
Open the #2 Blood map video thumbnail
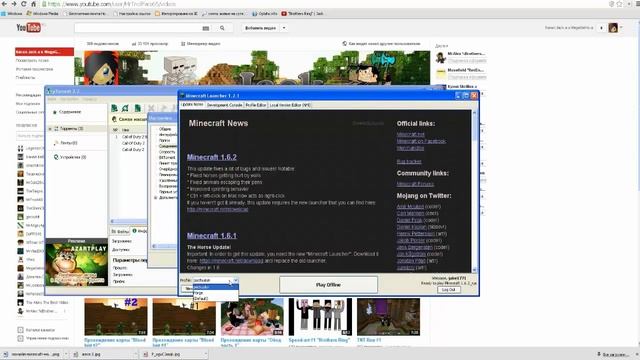pos(116,317)
